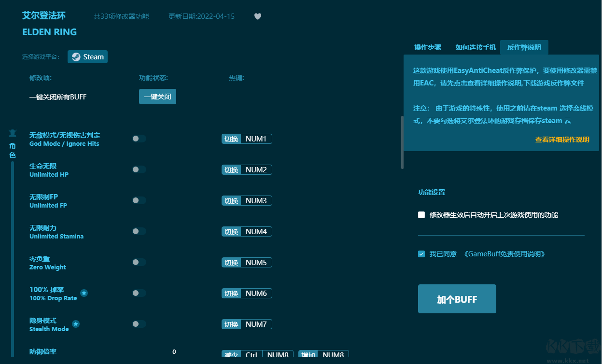Screen dimensions: 602x364
Task: Turn on Unlimited FP switch
Action: click(139, 200)
